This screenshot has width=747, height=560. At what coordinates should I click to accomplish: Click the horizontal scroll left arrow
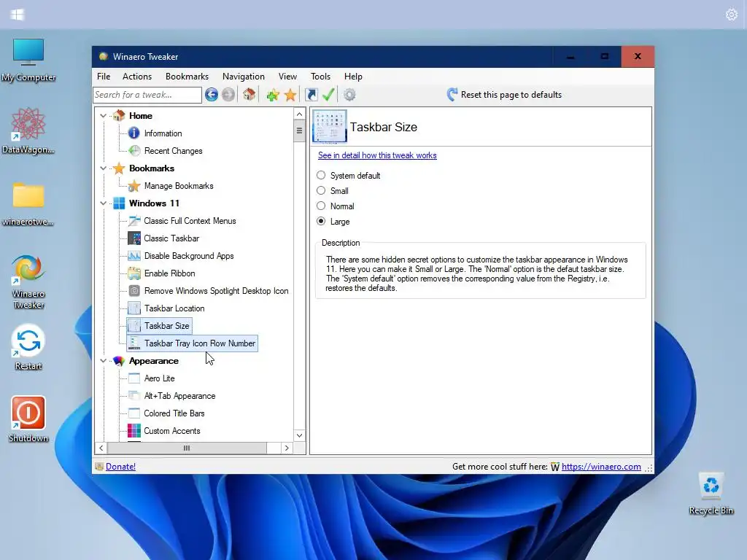[x=101, y=448]
